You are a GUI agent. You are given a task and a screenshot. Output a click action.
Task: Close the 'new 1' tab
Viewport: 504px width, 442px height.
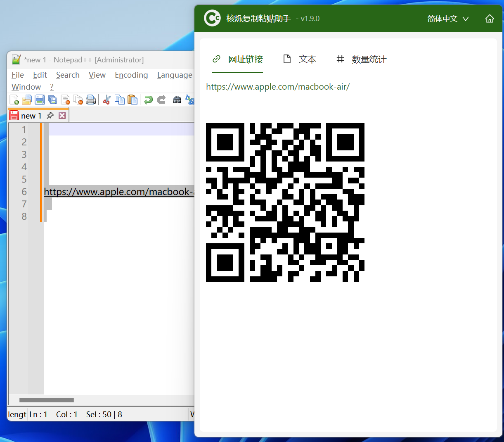[x=62, y=116]
